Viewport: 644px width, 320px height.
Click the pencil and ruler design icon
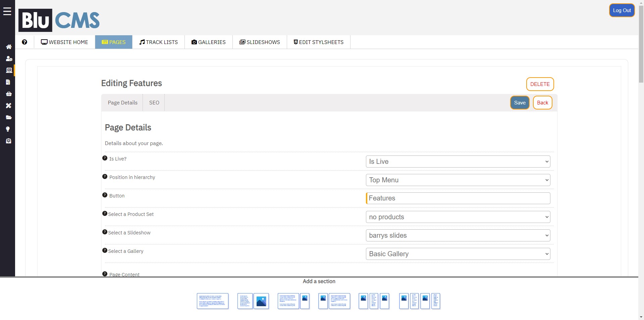pos(9,105)
